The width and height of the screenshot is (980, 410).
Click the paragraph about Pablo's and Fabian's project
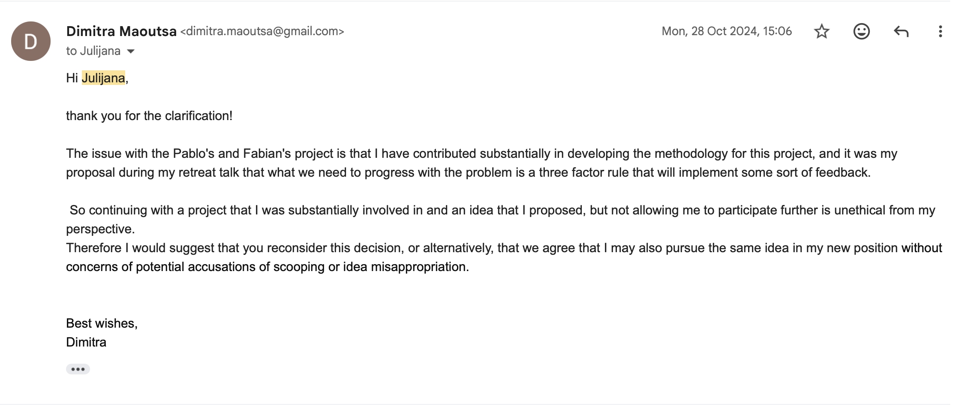coord(481,163)
